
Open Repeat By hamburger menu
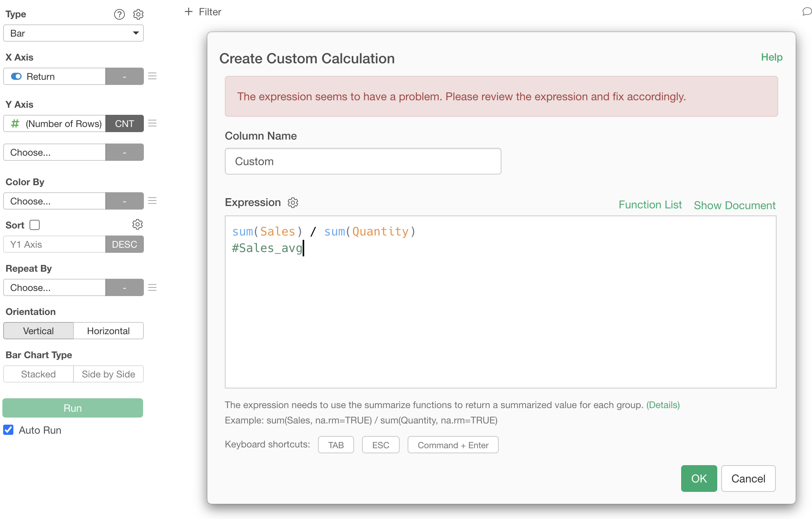click(152, 287)
